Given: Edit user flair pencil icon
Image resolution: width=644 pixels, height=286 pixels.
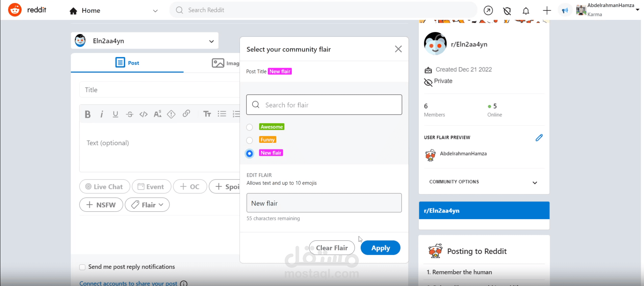Looking at the screenshot, I should tap(539, 137).
